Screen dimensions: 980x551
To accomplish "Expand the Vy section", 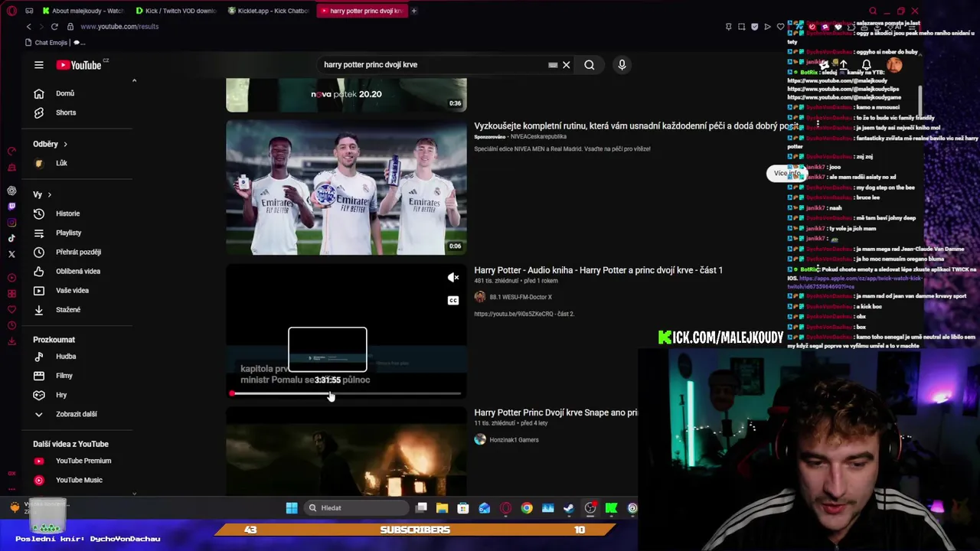I will [x=42, y=194].
